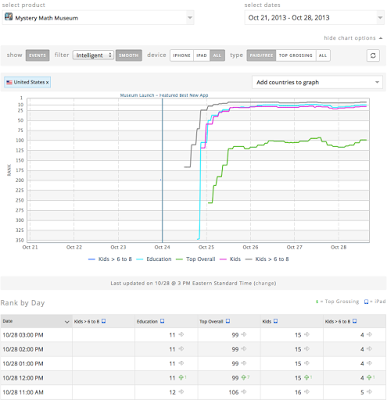Click the Date column sort arrow
This screenshot has height=400, width=387.
coord(67,322)
